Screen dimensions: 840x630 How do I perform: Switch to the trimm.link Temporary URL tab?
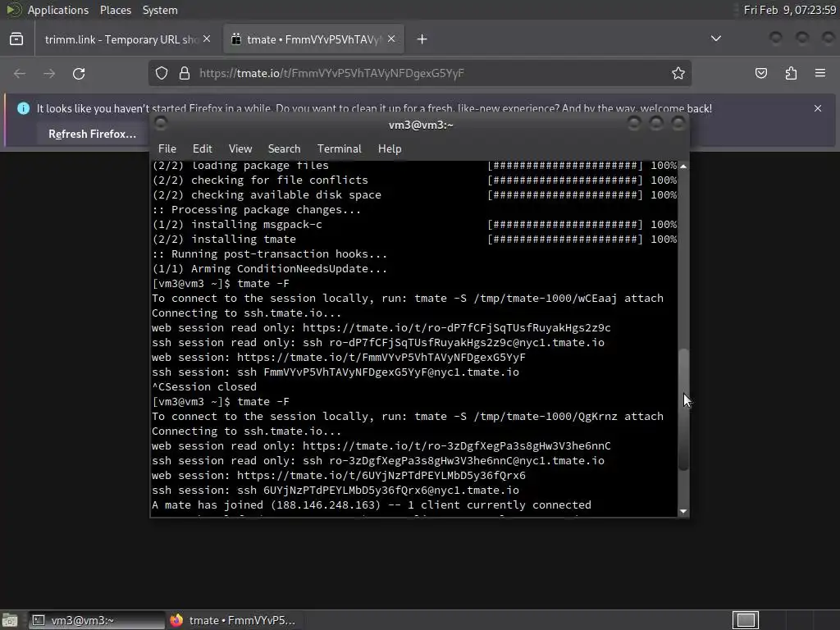tap(121, 39)
